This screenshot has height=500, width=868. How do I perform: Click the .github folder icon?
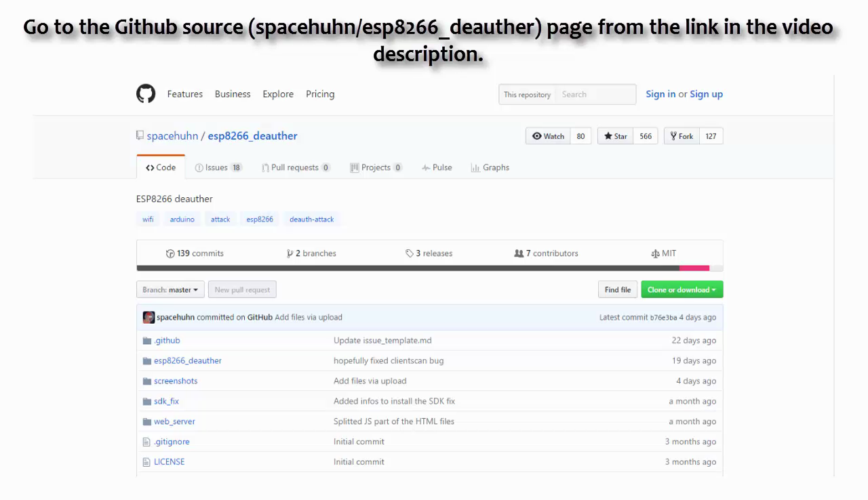146,341
